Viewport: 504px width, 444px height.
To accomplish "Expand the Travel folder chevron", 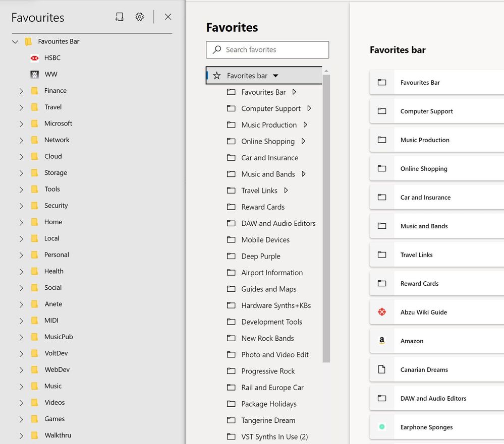I will click(21, 107).
